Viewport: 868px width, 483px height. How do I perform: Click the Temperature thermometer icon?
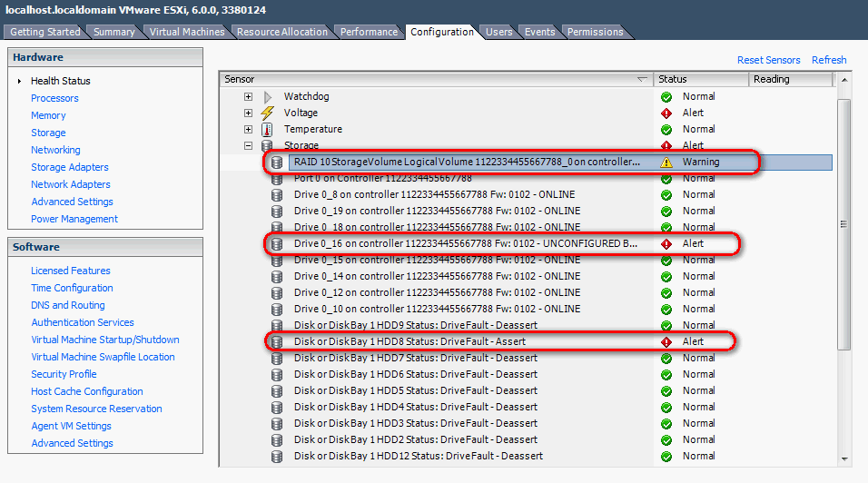coord(267,130)
